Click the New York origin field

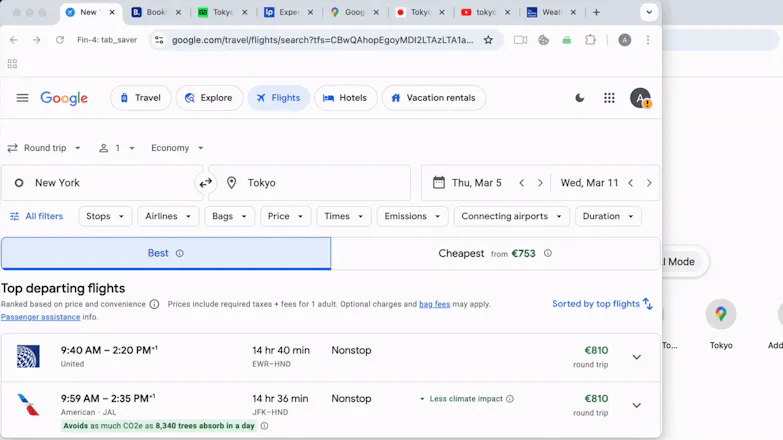pyautogui.click(x=102, y=183)
